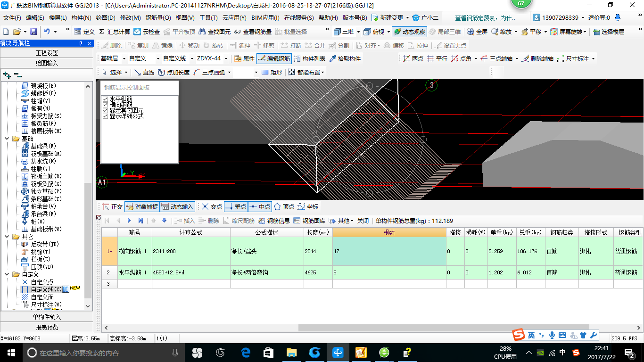This screenshot has height=362, width=644.
Task: Uncheck 显示其它图元 checkbox
Action: tap(106, 110)
